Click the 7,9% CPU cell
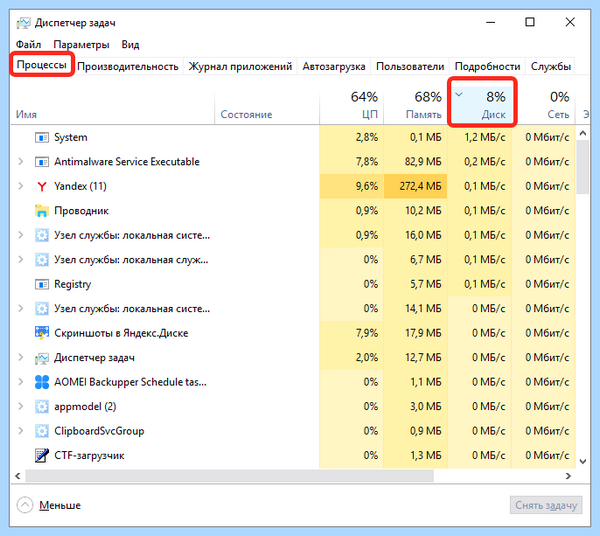600x536 pixels. 351,333
